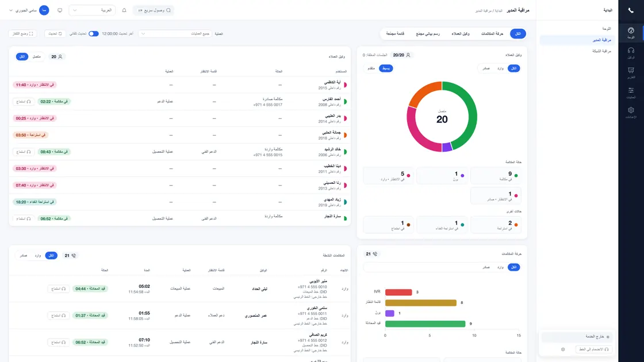
Task: Click the active calls count badge showing 21
Action: [70, 256]
